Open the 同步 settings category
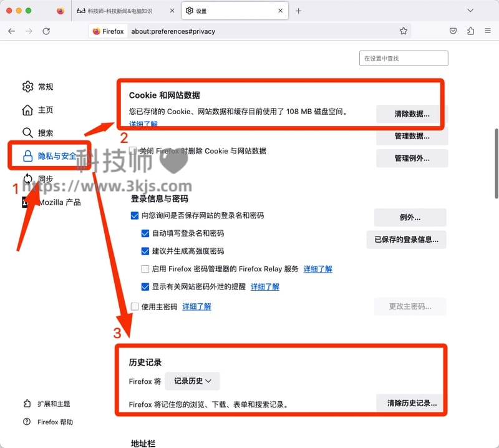Screen dimensions: 499x448 tap(38, 178)
